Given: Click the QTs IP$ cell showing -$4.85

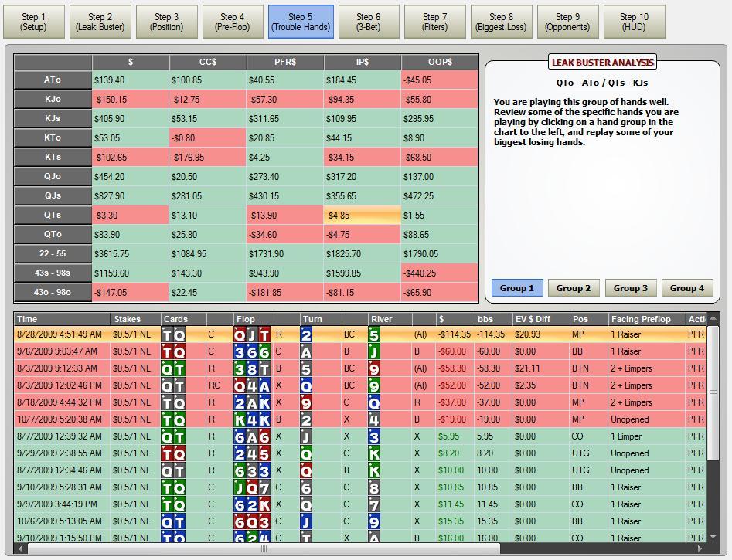Looking at the screenshot, I should click(x=362, y=216).
